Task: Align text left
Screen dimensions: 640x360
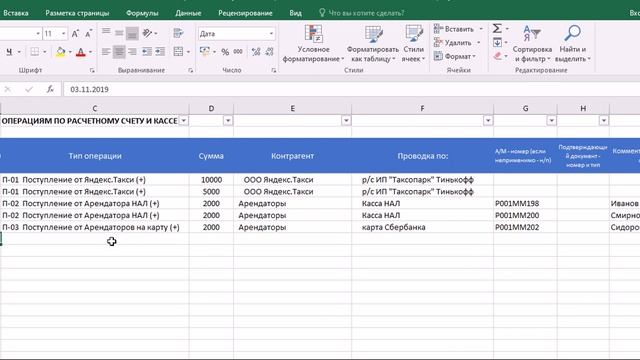Action: 106,52
